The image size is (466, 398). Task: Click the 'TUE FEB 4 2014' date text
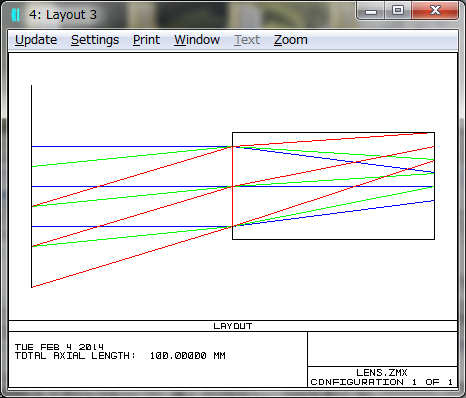[x=59, y=347]
